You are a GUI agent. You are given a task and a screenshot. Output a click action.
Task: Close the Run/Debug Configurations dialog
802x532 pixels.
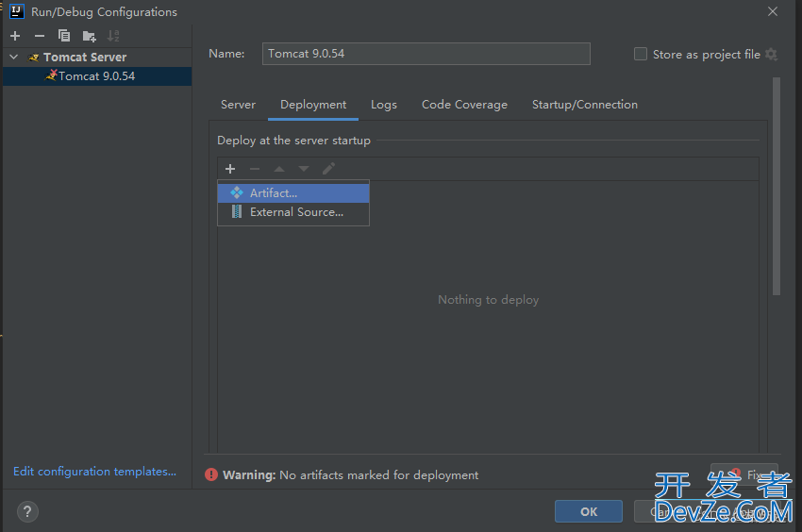point(773,11)
